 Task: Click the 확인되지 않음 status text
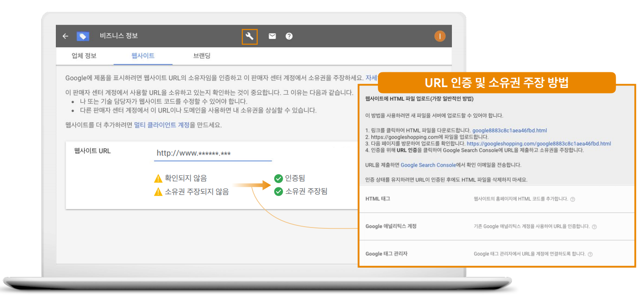pos(186,178)
